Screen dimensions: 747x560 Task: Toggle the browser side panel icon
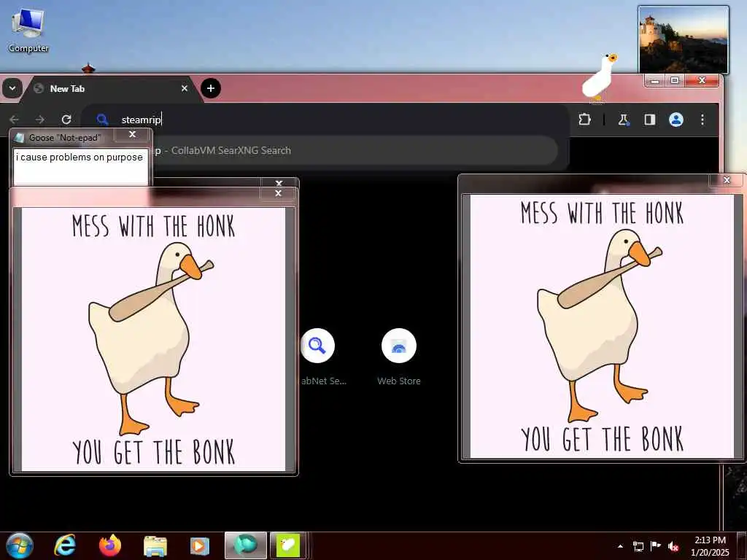coord(649,120)
